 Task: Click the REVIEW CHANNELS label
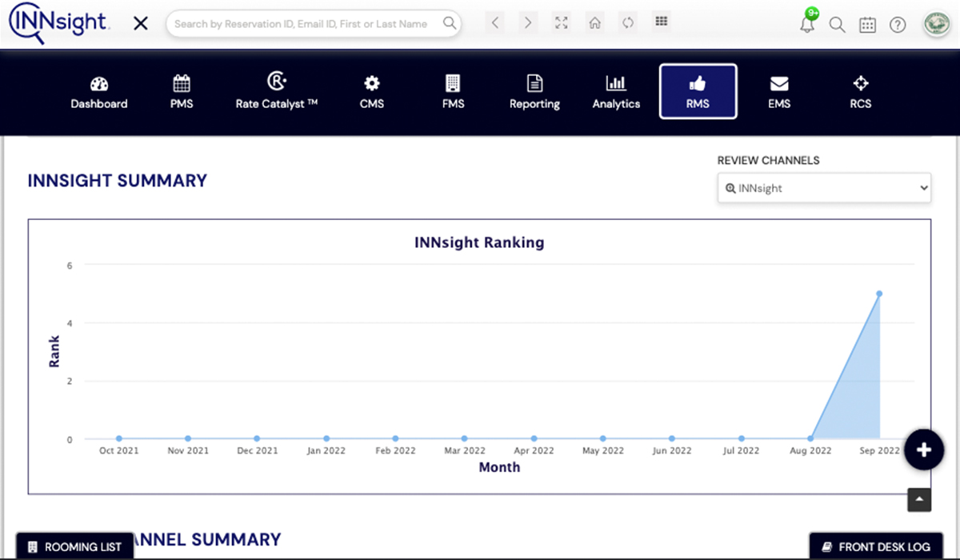coord(769,161)
